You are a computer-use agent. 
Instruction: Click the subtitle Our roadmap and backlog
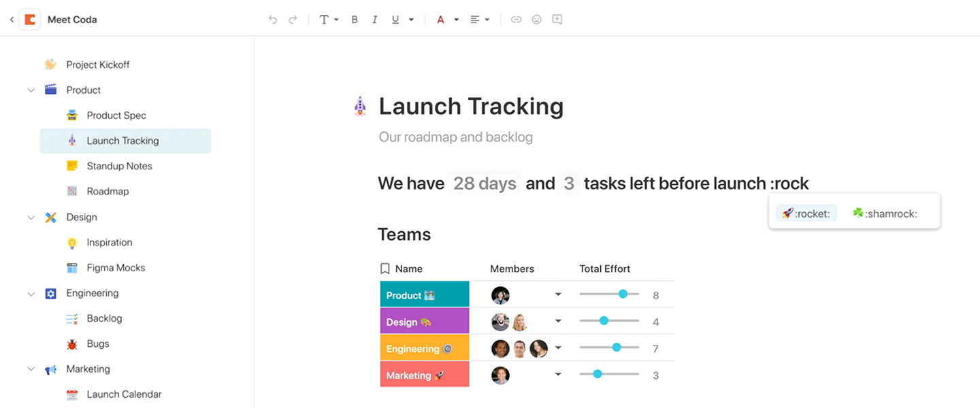click(x=456, y=137)
